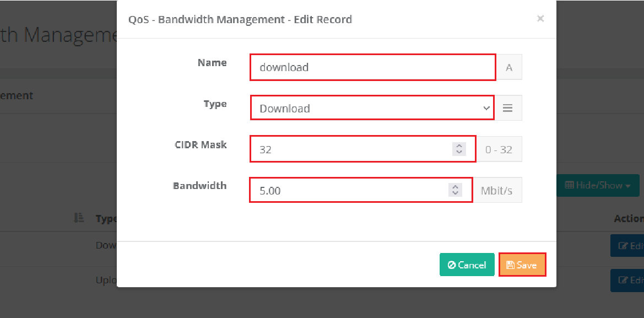Screen dimensions: 644x318
Task: Click the list icon beside Type
Action: (x=508, y=108)
